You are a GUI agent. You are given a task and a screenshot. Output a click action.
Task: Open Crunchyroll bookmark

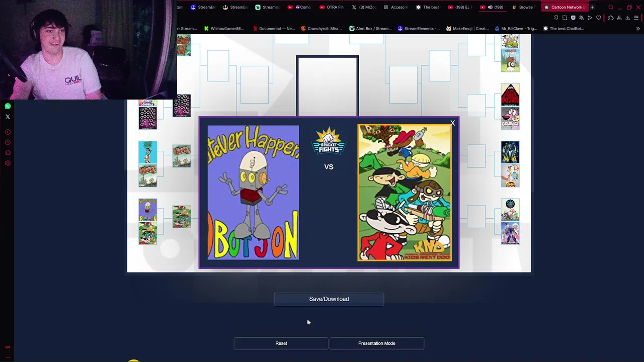[x=321, y=29]
